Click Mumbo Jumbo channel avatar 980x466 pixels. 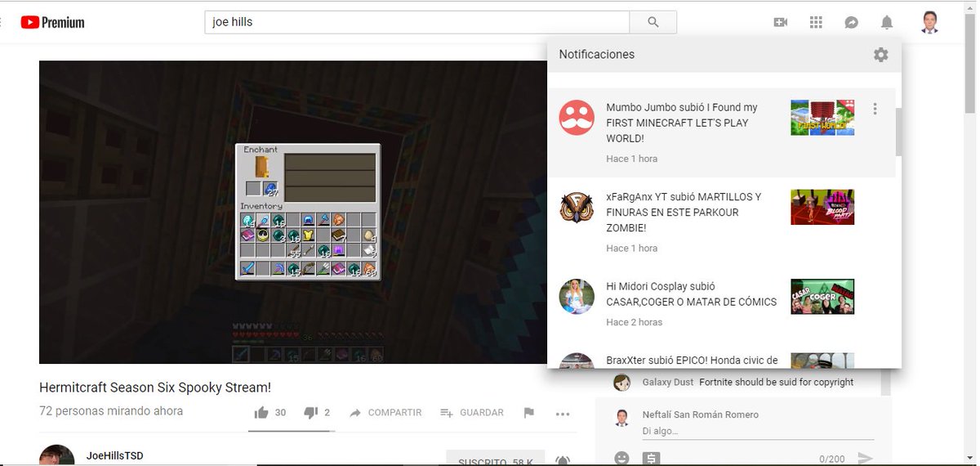[577, 118]
